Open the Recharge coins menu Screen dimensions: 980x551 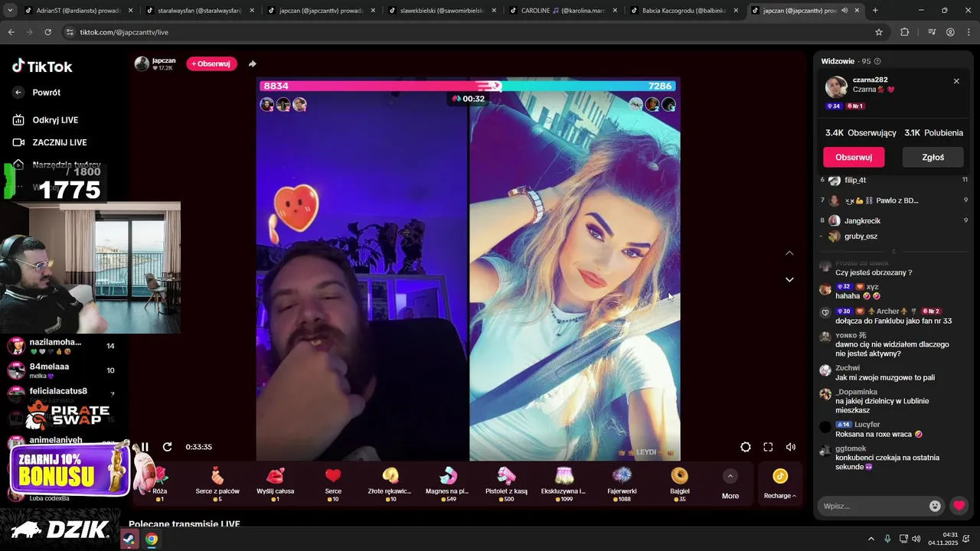pyautogui.click(x=779, y=484)
